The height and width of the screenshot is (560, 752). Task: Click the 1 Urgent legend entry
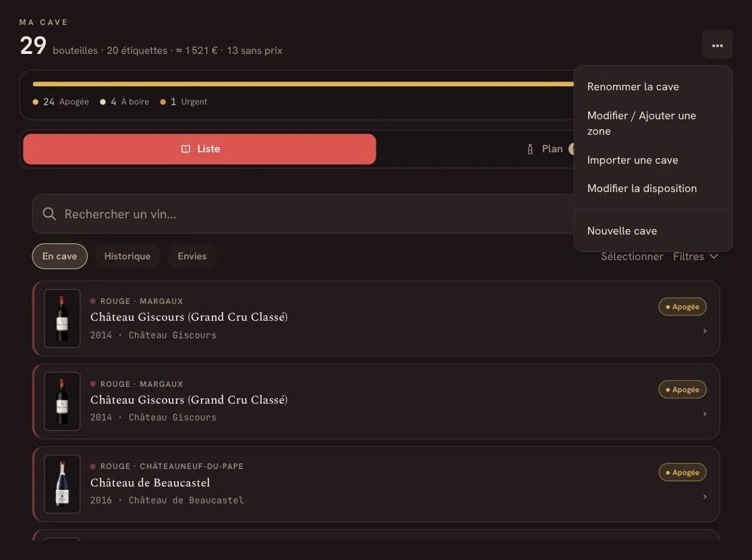pos(183,102)
